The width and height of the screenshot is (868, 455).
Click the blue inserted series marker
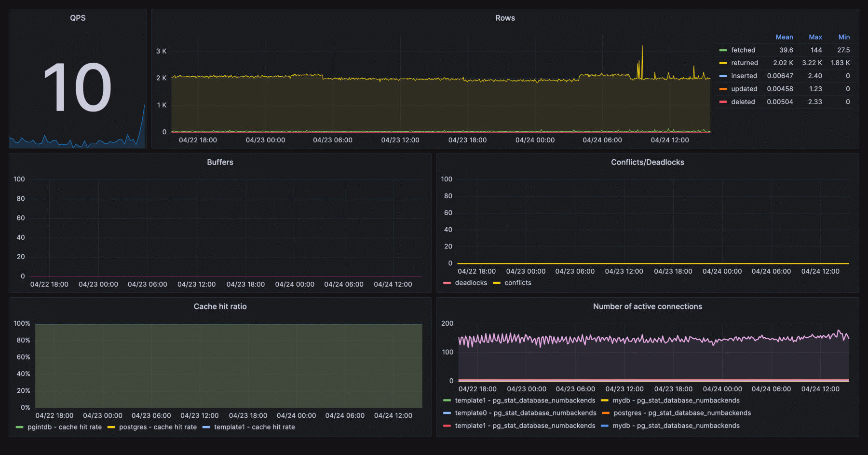[x=723, y=76]
